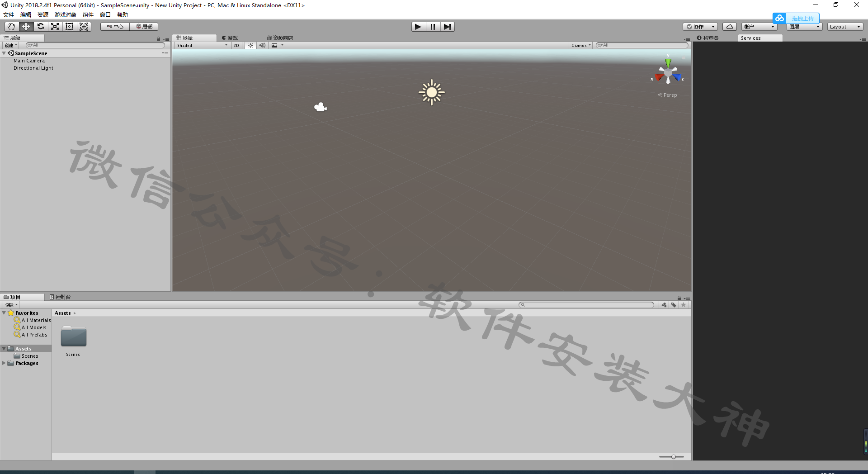Toggle scene lighting sun icon
868x474 pixels.
tap(250, 45)
